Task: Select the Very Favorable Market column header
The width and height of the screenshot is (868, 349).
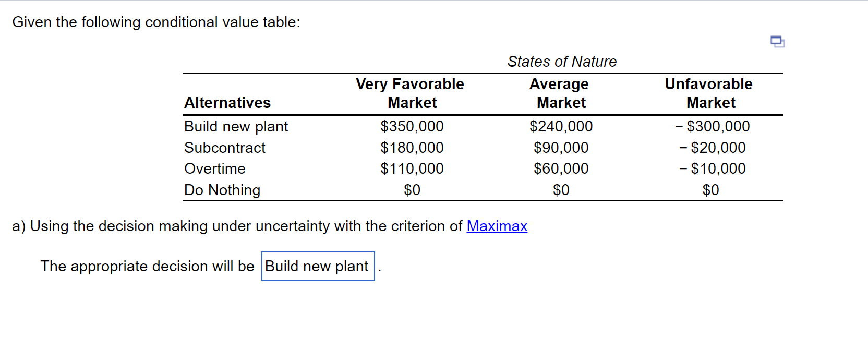Action: [x=410, y=93]
